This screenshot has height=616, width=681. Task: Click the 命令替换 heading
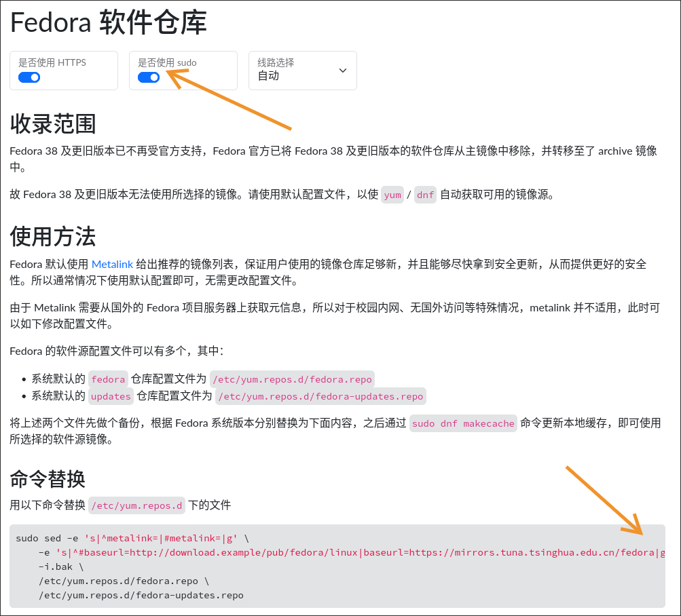tap(48, 479)
